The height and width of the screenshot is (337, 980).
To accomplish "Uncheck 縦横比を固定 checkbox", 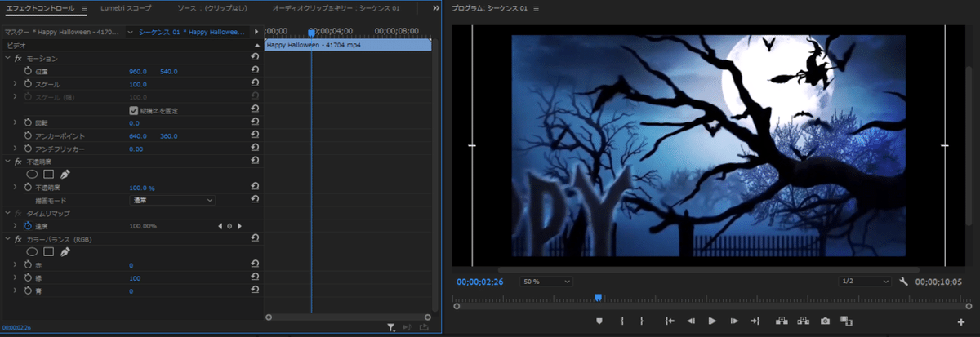I will tap(134, 110).
